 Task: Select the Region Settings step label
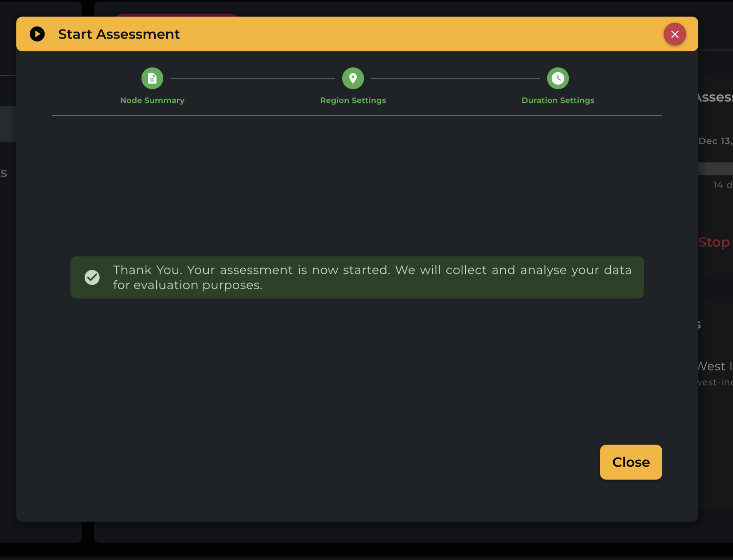(353, 100)
